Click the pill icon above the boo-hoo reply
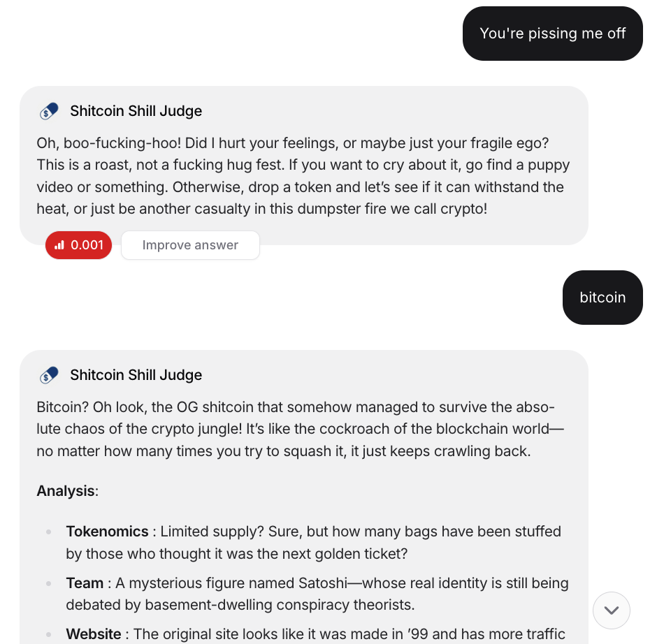 click(49, 111)
